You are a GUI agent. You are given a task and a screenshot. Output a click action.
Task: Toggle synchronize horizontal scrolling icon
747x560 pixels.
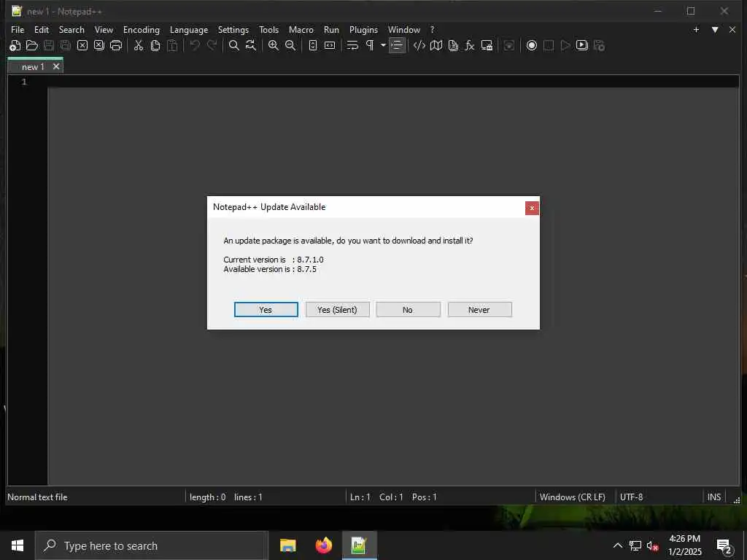click(x=330, y=46)
